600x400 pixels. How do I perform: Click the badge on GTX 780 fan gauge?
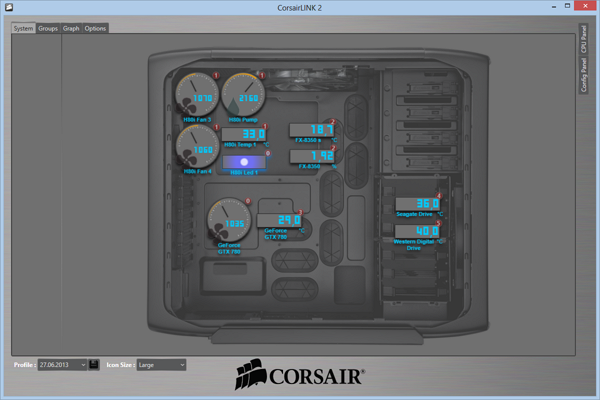[x=248, y=201]
